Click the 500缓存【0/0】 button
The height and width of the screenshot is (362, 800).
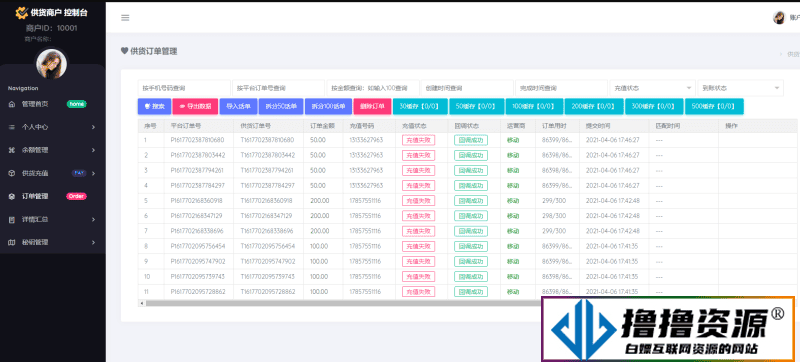point(714,107)
